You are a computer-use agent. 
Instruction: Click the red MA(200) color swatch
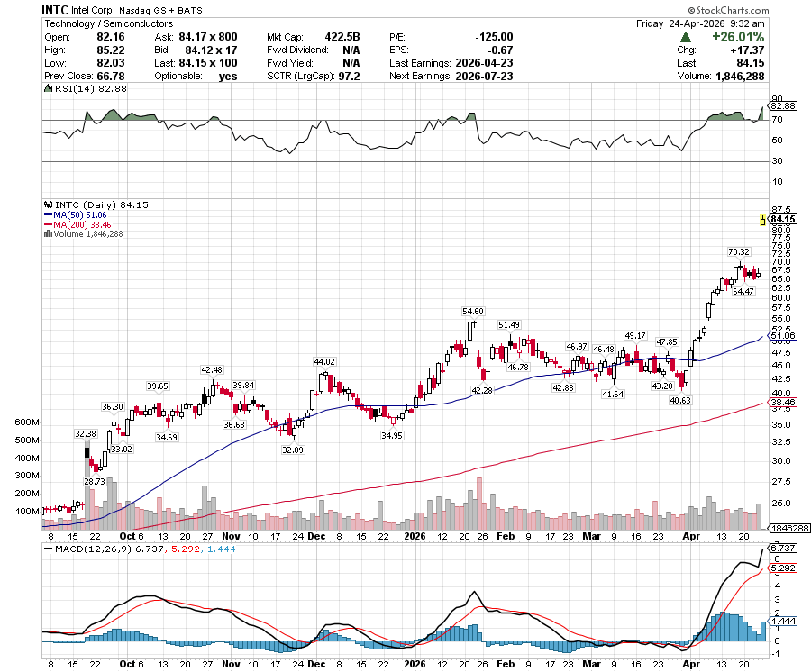coord(46,223)
